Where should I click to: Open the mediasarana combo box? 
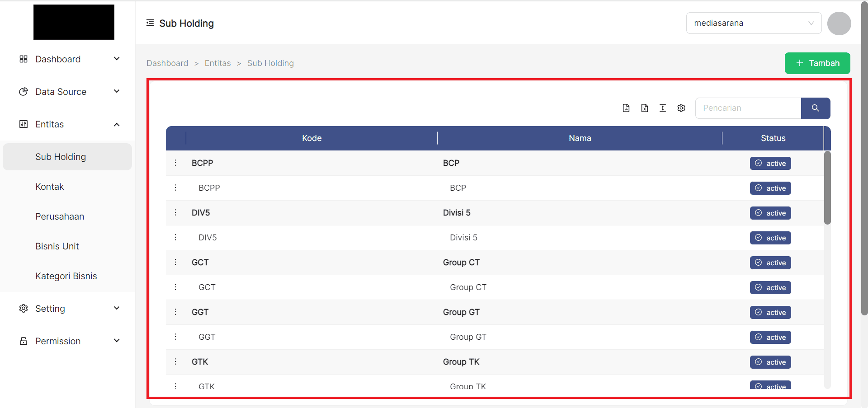click(x=753, y=23)
